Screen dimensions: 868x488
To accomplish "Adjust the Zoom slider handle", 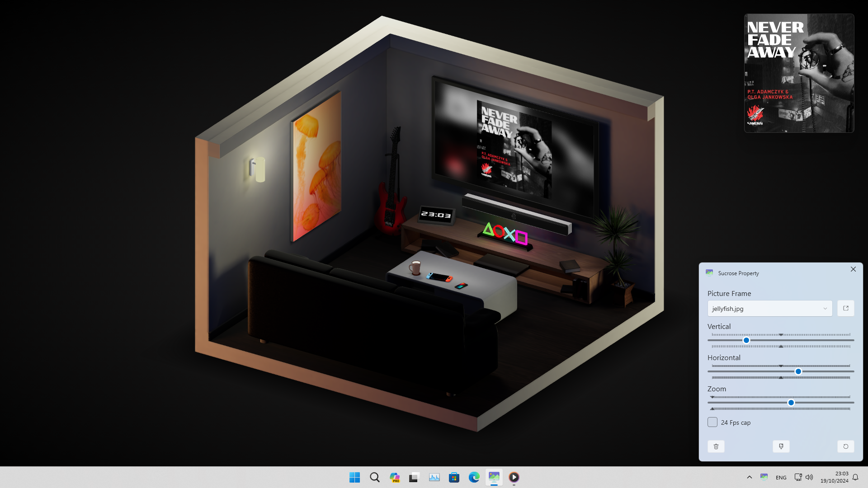I will pyautogui.click(x=791, y=403).
